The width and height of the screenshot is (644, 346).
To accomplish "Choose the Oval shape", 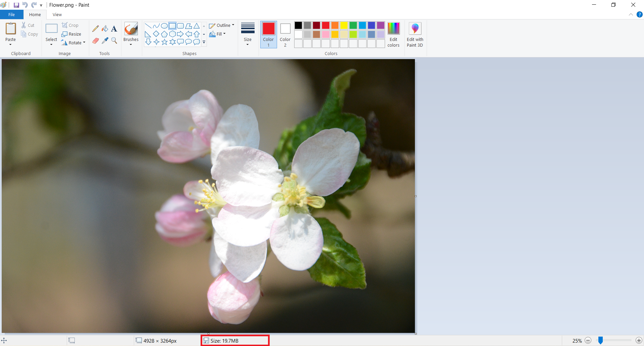I will [x=164, y=26].
